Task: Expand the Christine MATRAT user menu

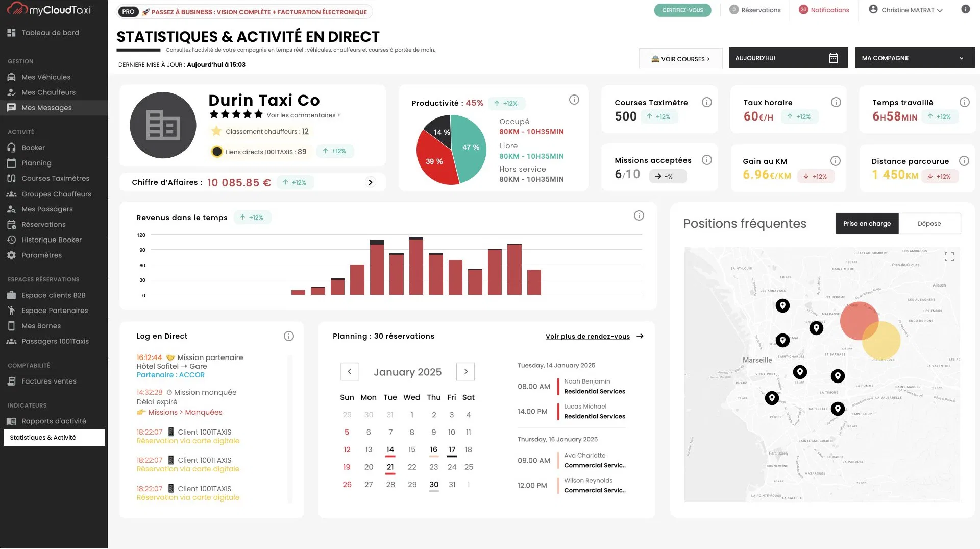Action: (906, 10)
